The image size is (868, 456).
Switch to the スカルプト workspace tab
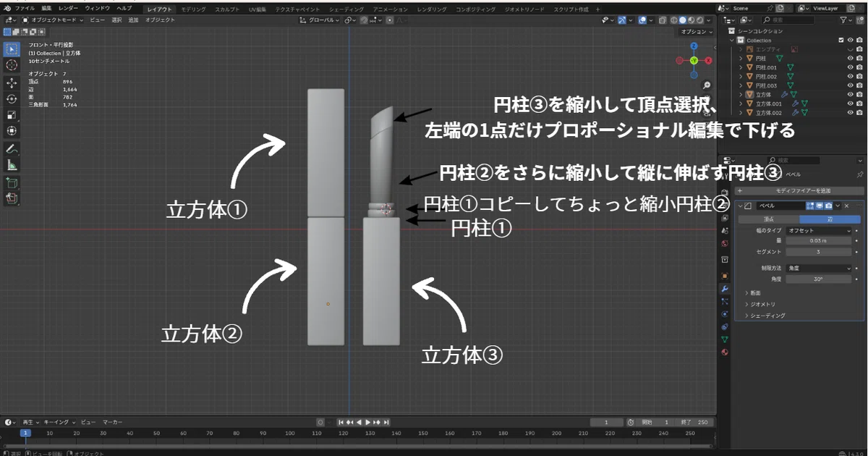(227, 9)
